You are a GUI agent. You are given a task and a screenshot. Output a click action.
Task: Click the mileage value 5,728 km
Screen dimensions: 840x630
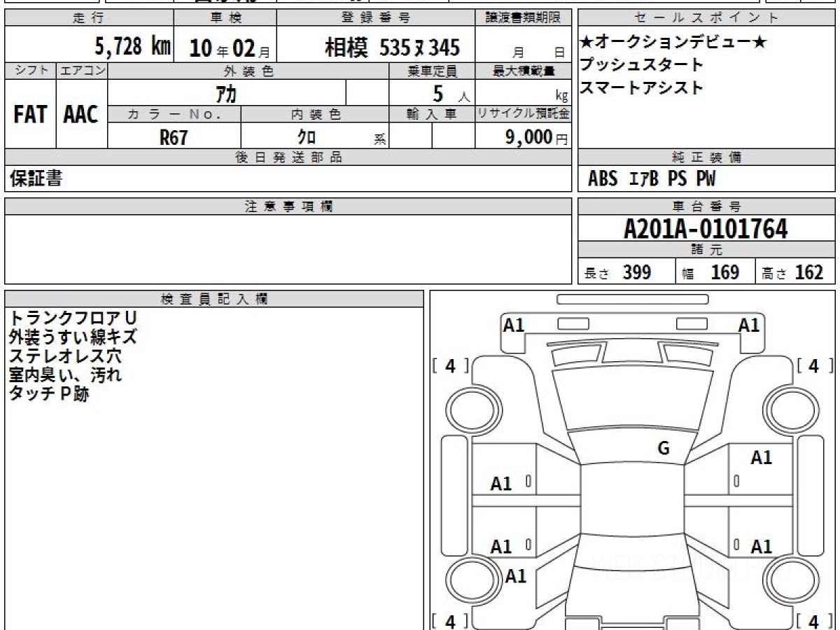click(x=132, y=47)
